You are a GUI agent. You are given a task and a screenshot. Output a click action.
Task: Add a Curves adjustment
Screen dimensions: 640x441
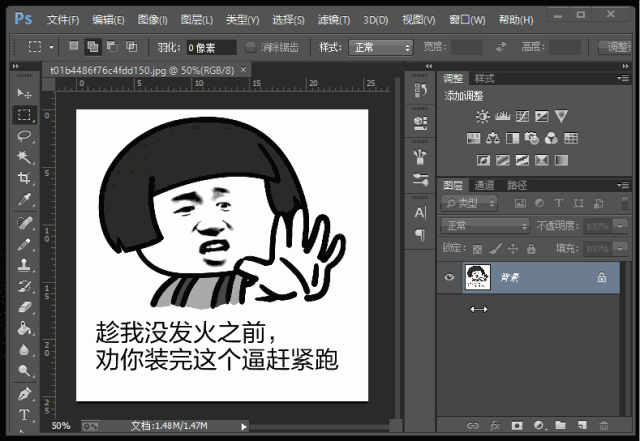522,116
